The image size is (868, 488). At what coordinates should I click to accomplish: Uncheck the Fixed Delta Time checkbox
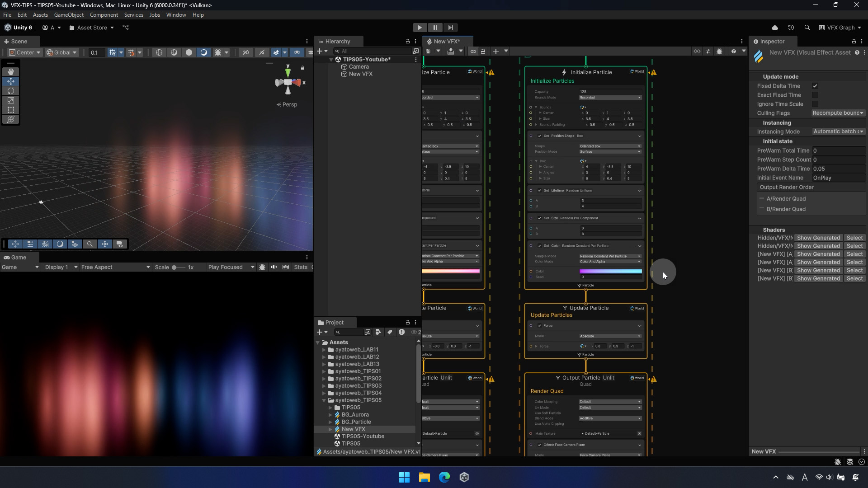pos(815,86)
